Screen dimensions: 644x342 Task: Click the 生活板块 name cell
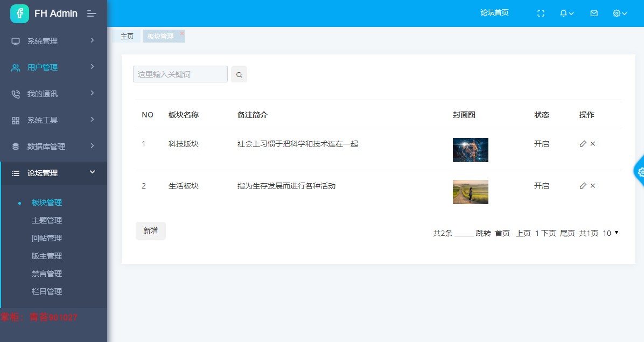click(184, 186)
